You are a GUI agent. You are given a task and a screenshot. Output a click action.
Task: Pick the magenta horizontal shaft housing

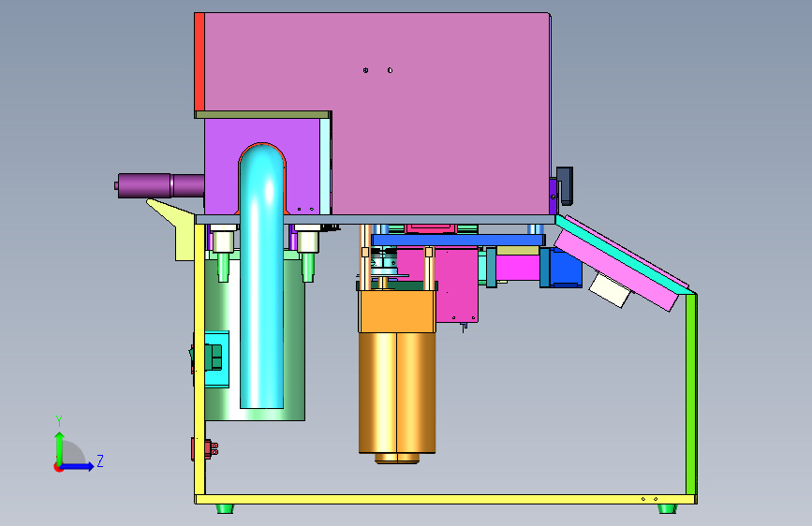pyautogui.click(x=518, y=268)
